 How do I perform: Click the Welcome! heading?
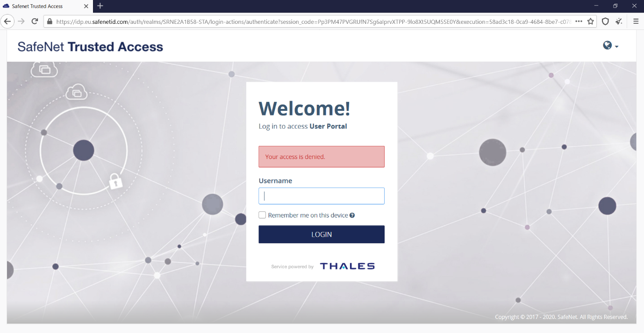click(304, 109)
